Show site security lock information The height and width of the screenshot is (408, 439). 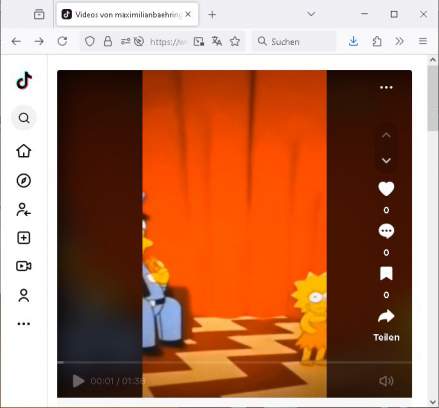click(x=108, y=41)
